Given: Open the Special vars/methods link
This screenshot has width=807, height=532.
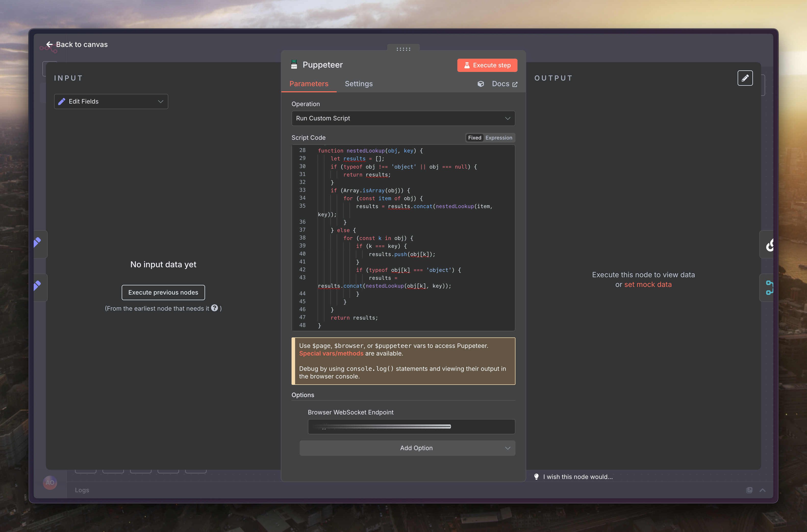Looking at the screenshot, I should click(331, 353).
